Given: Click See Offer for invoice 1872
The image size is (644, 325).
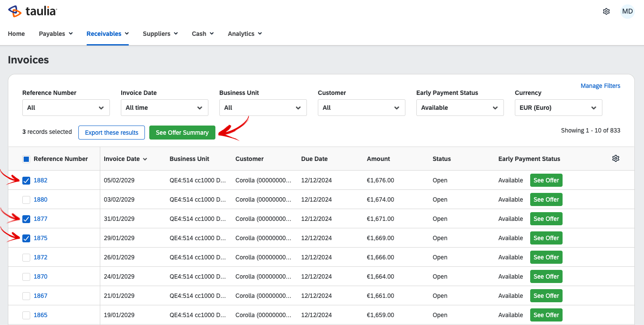Looking at the screenshot, I should pos(546,257).
